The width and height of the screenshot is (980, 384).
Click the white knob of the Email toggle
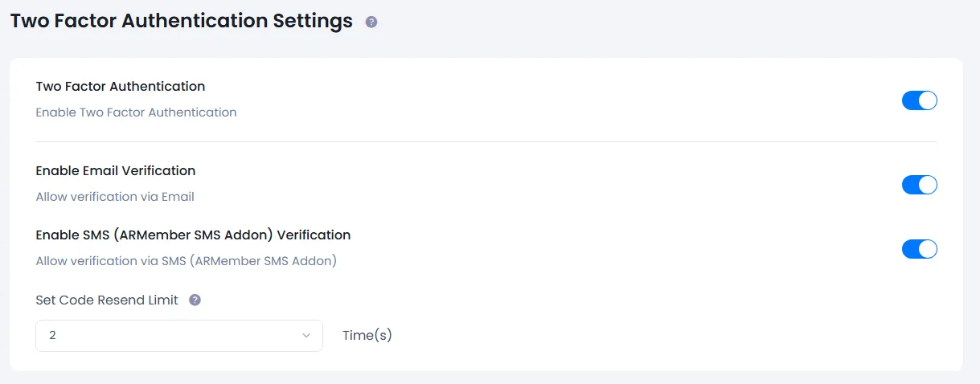pos(928,185)
